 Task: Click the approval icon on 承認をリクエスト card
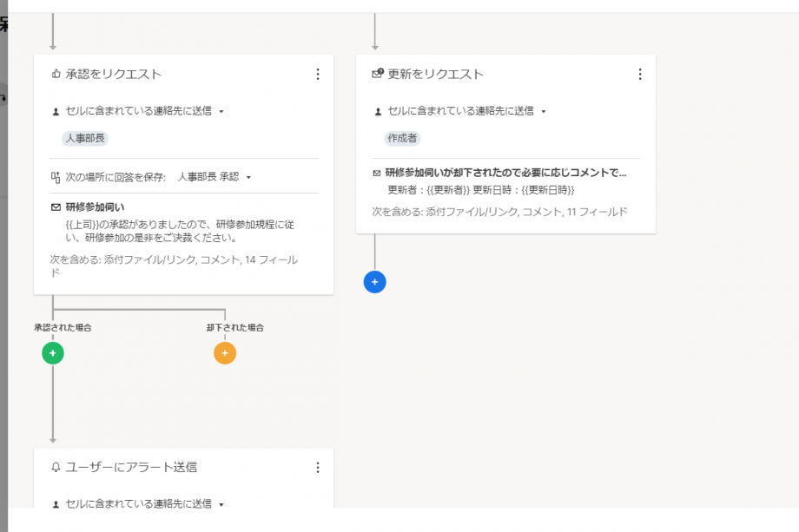tap(56, 74)
